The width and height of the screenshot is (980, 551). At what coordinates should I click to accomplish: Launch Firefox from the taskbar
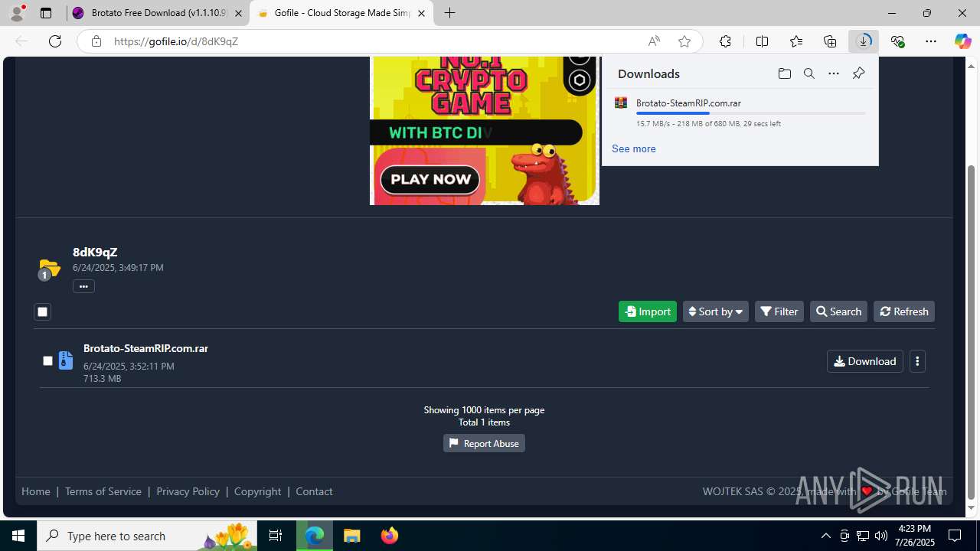389,536
